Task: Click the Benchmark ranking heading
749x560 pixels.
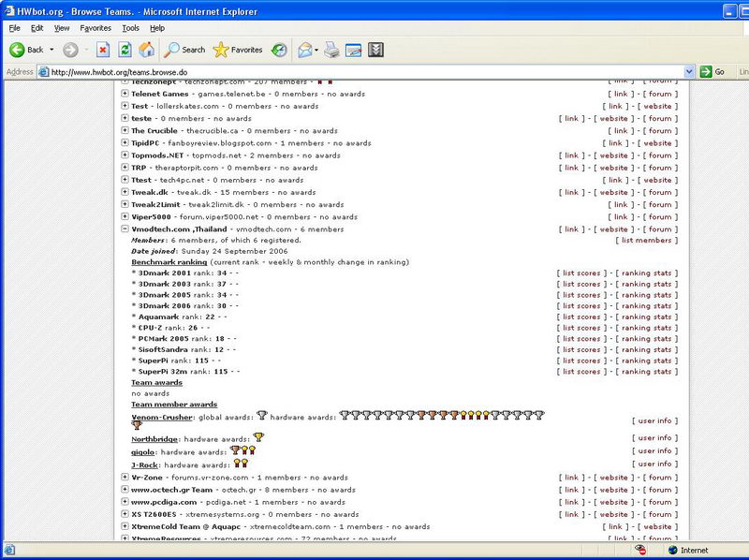Action: [169, 262]
